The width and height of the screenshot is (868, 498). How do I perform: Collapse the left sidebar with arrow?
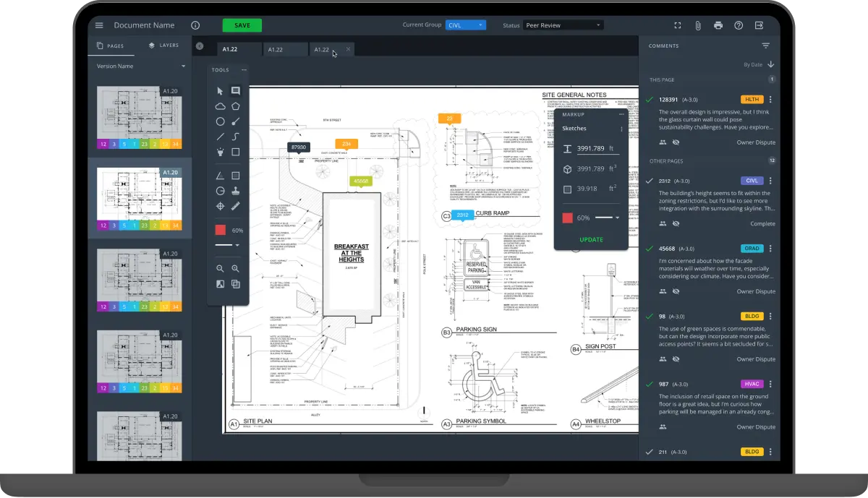coord(200,46)
